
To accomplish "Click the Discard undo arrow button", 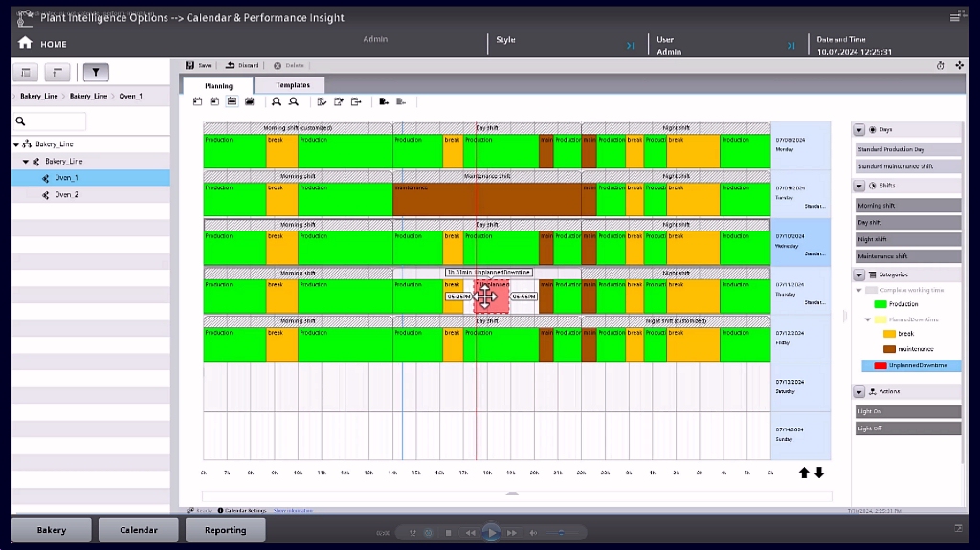I will point(242,65).
